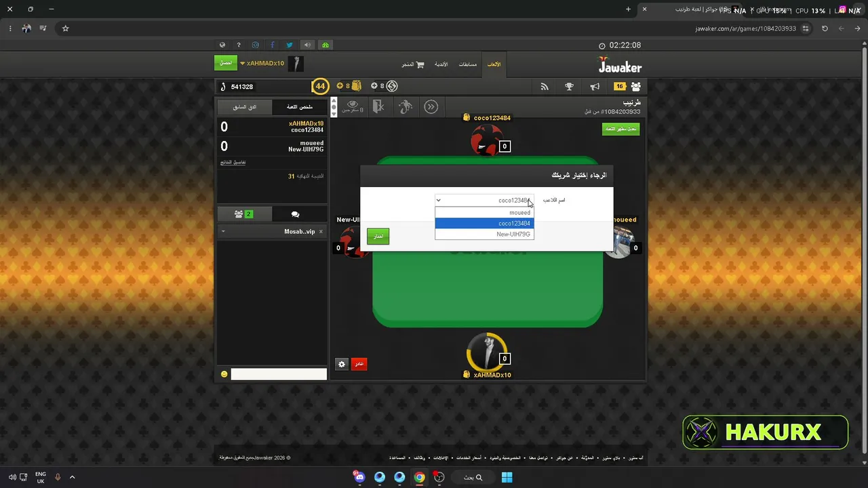Select moueed from partner list

tap(484, 213)
